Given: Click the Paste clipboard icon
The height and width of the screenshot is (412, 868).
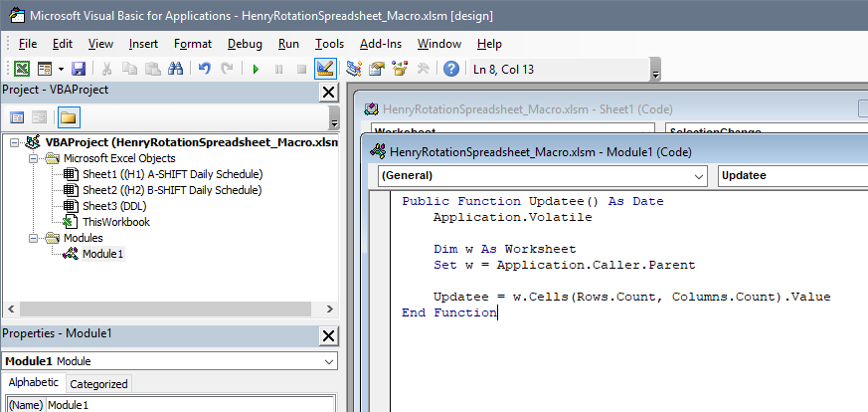Looking at the screenshot, I should pos(153,70).
